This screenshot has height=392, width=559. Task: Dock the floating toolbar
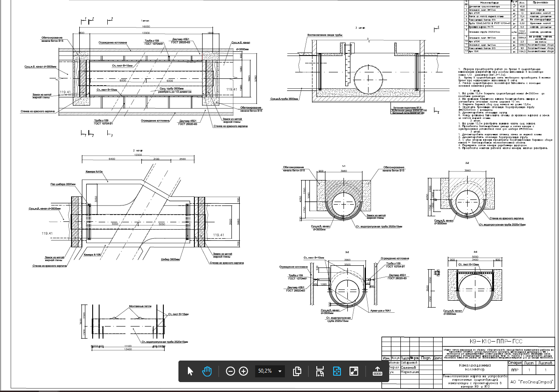378,371
